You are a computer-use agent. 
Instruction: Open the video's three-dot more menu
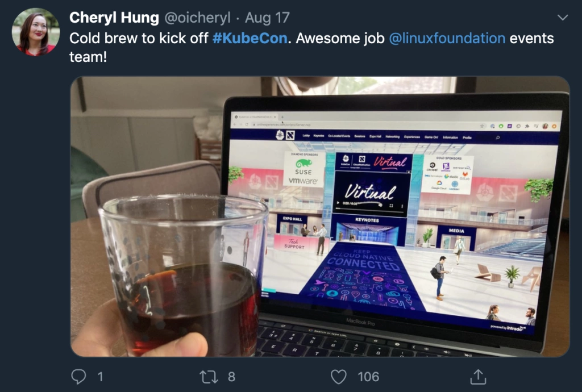(402, 206)
